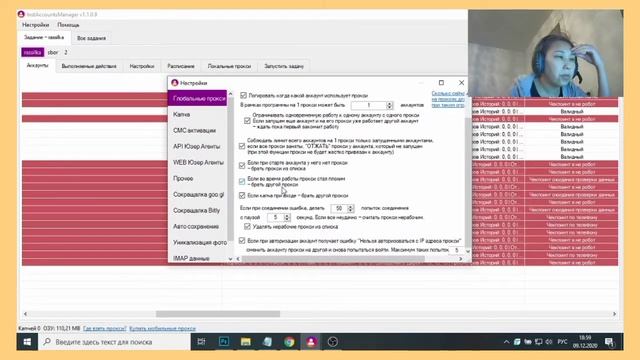Select 'Уникализация фото' category
This screenshot has height=360, width=640.
[198, 242]
